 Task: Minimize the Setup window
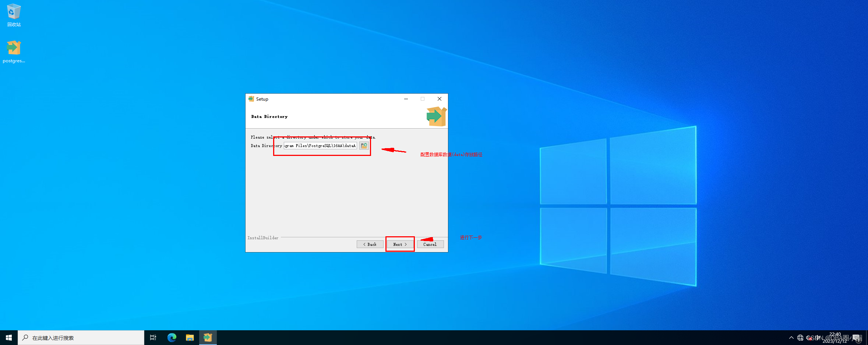406,99
